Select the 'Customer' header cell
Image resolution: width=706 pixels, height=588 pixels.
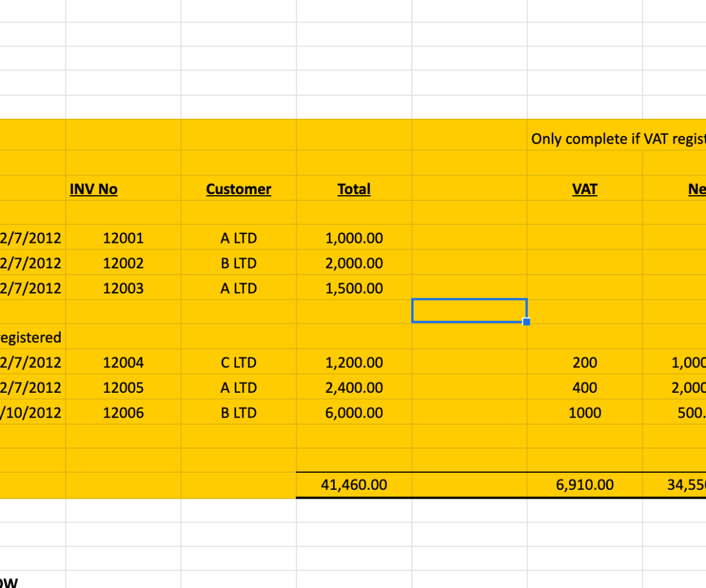[238, 189]
